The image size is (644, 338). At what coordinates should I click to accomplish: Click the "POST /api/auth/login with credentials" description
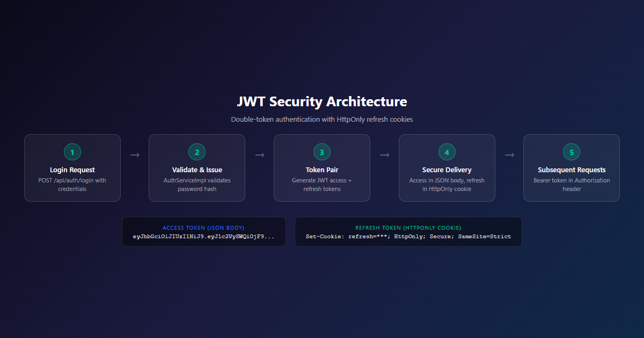pos(72,185)
